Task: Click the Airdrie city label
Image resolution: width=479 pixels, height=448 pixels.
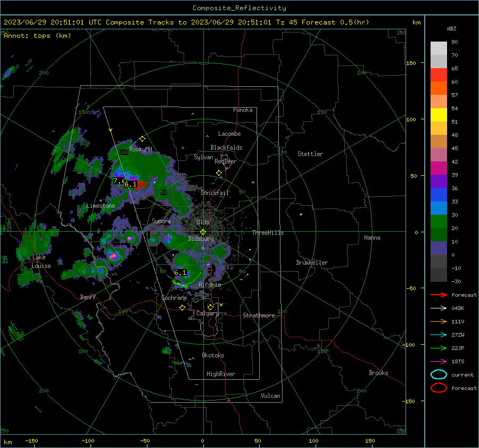Action: 210,284
